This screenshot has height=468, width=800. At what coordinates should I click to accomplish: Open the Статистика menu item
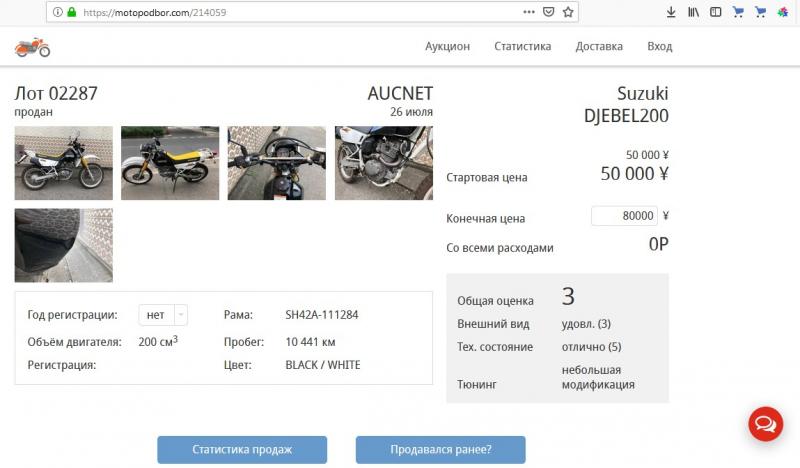pyautogui.click(x=522, y=46)
